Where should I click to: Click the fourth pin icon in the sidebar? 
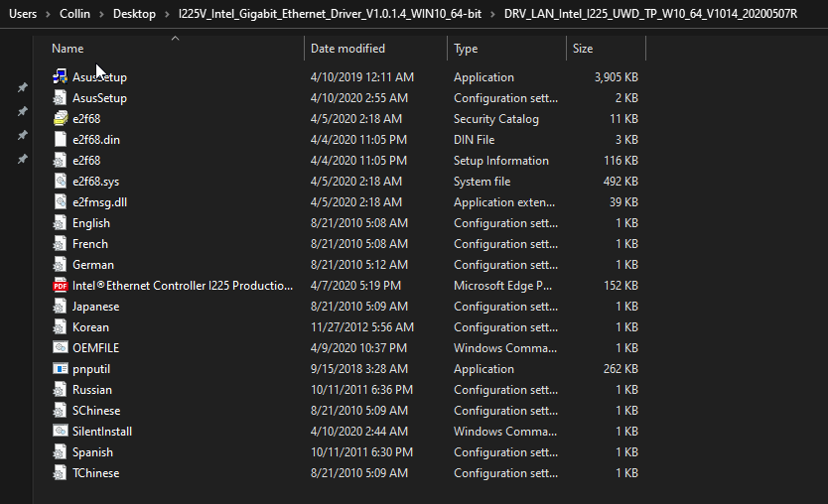(x=22, y=159)
